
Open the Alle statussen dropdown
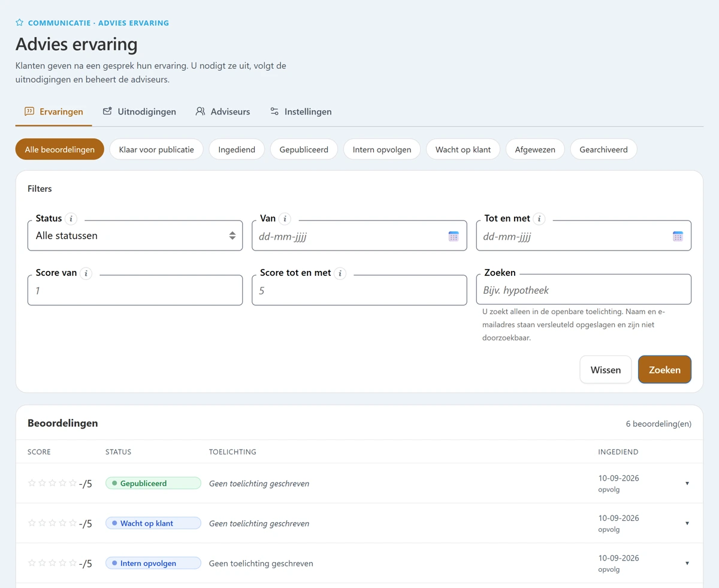click(x=135, y=236)
